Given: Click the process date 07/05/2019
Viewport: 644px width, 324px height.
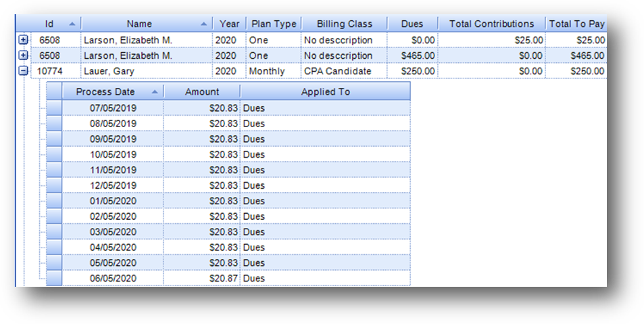Looking at the screenshot, I should pos(113,108).
